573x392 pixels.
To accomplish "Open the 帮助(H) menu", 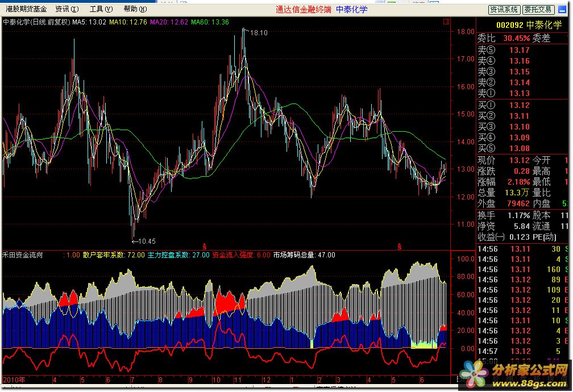I will point(135,9).
